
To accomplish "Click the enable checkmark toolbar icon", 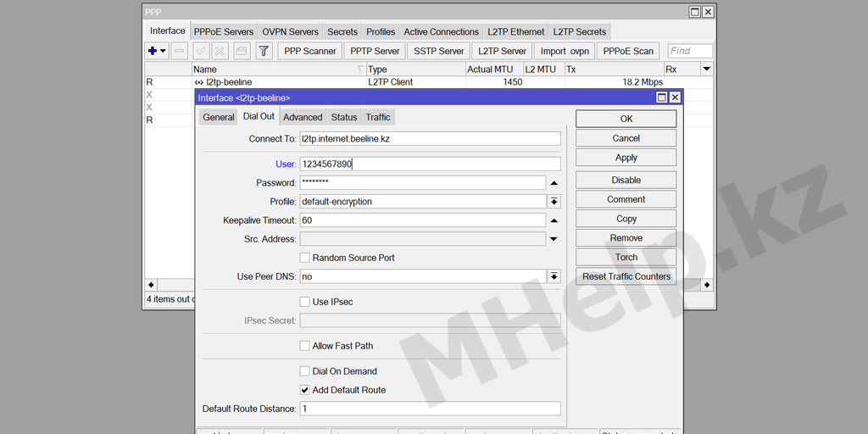I will point(201,51).
